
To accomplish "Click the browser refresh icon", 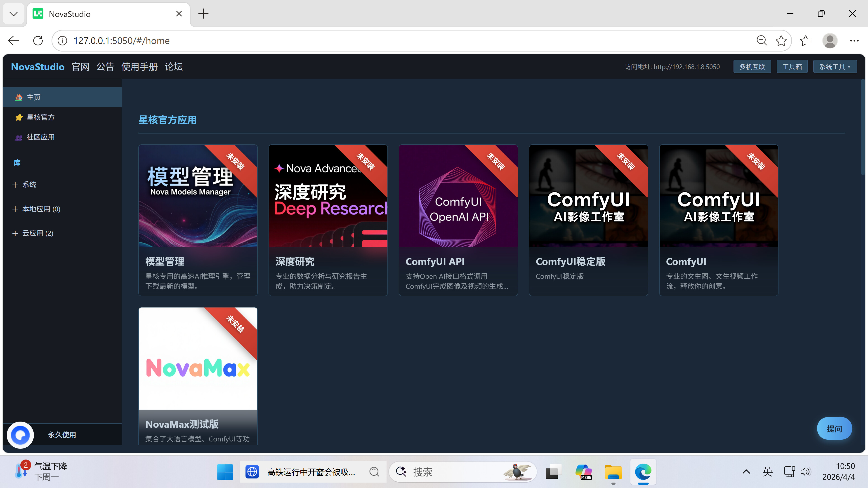I will click(x=38, y=41).
